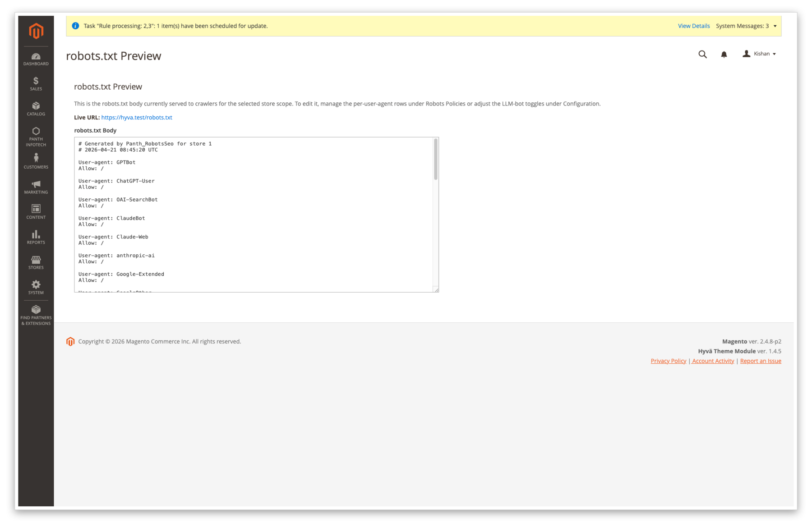Open the live robots.txt URL

136,117
